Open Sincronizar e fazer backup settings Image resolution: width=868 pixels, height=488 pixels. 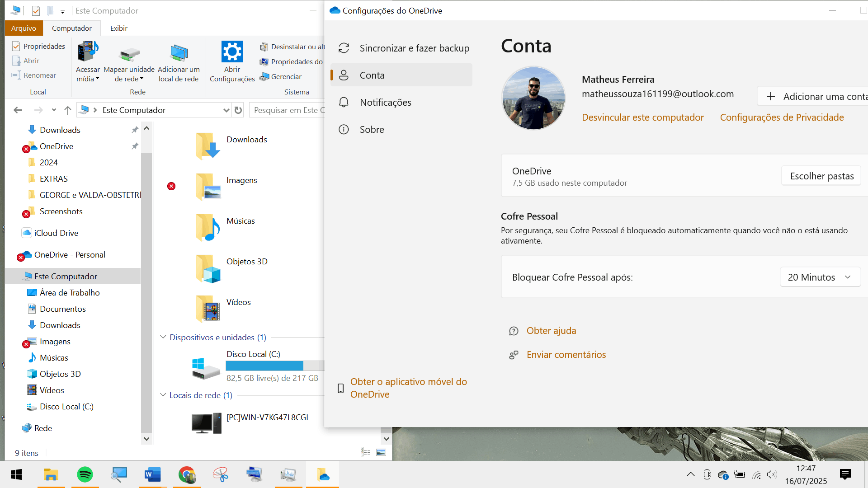pyautogui.click(x=401, y=48)
